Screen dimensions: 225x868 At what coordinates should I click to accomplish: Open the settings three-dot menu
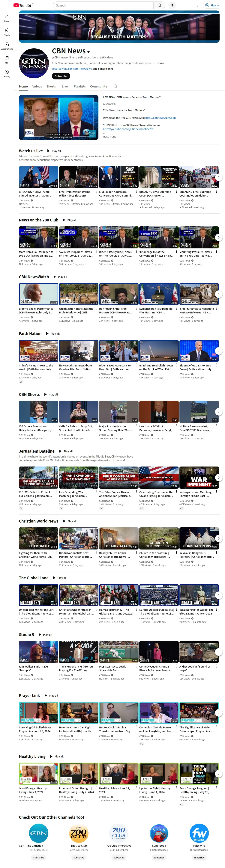pos(198,5)
